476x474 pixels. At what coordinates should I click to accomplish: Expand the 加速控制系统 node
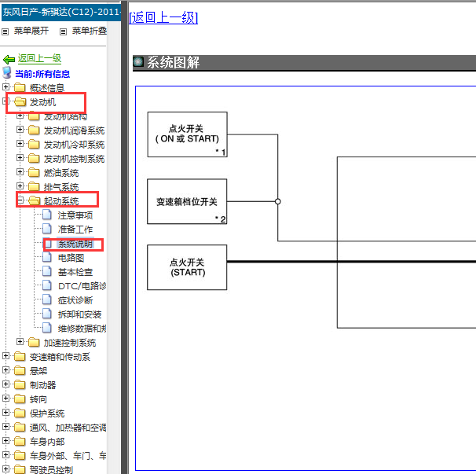click(x=20, y=341)
